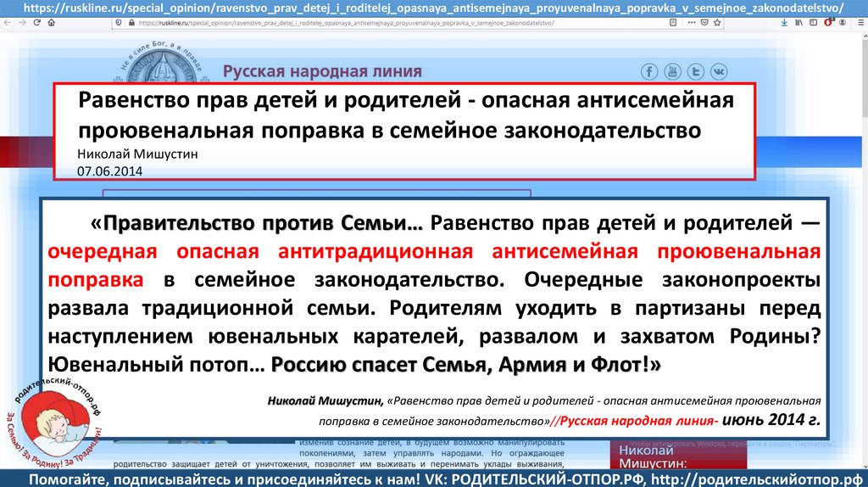
Task: Open the red 'Николай Мишустин:' block
Action: click(x=679, y=456)
